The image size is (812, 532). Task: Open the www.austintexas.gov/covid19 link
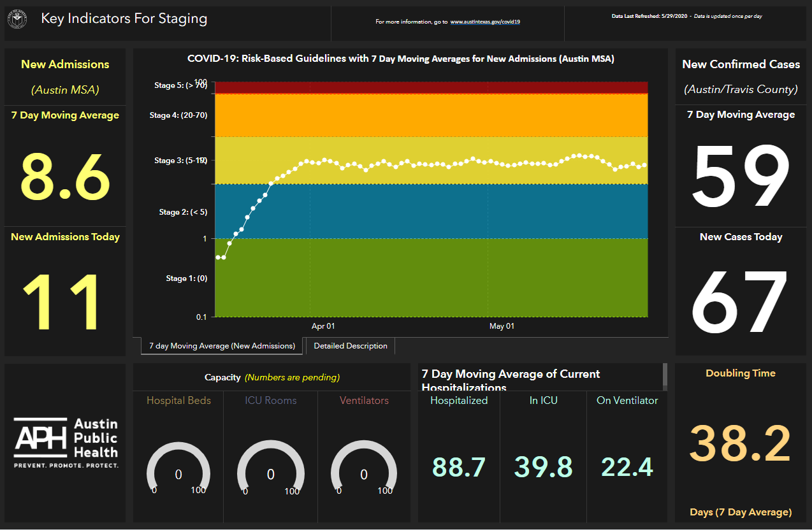pos(486,22)
